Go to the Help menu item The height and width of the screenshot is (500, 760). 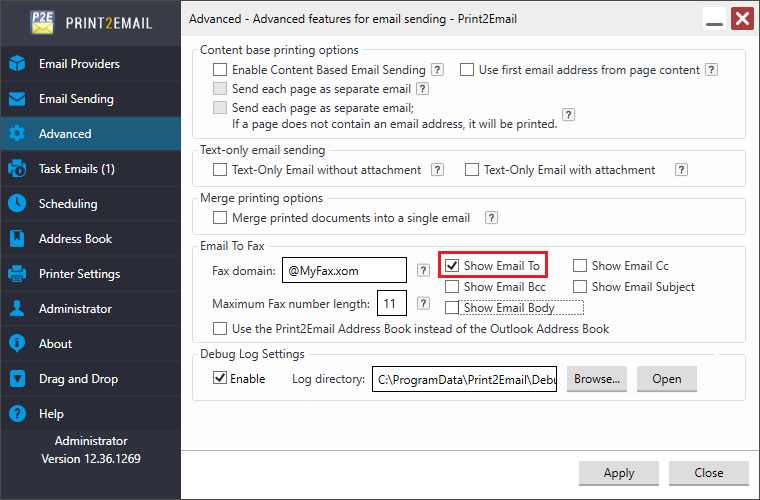pos(51,414)
